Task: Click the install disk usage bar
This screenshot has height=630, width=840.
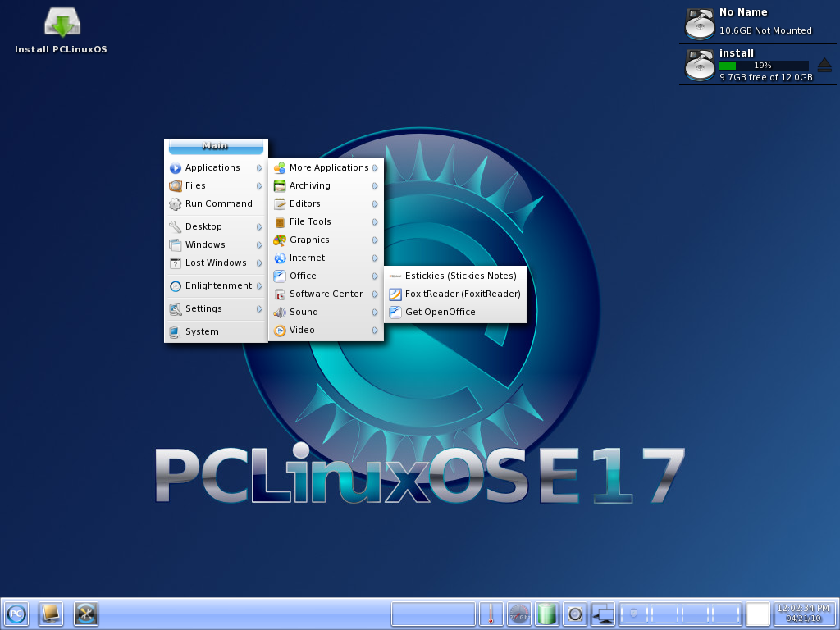Action: (x=763, y=66)
